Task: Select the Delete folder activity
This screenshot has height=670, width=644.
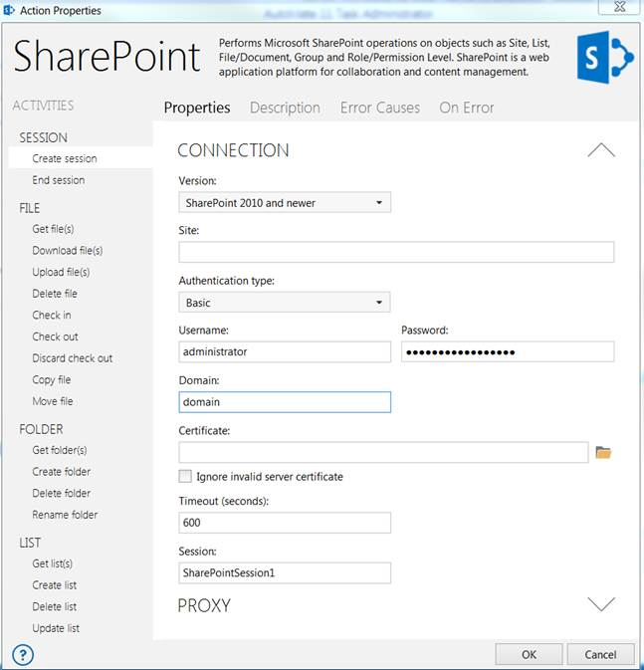Action: (x=62, y=493)
